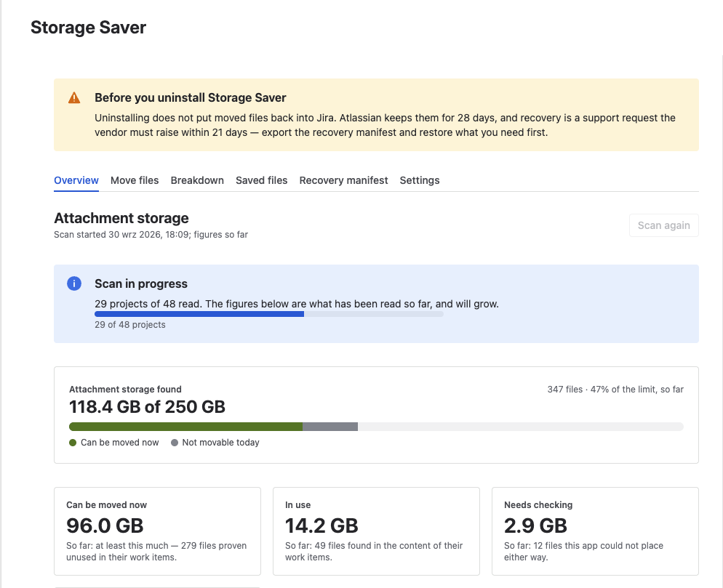Click the gray Not movable segment of storage bar
The height and width of the screenshot is (588, 723).
click(330, 427)
